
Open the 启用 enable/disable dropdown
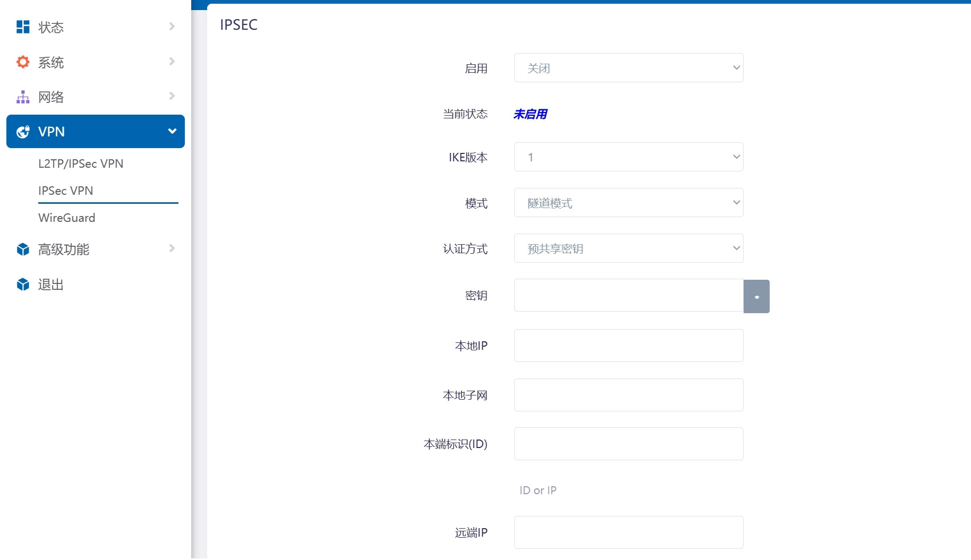628,67
